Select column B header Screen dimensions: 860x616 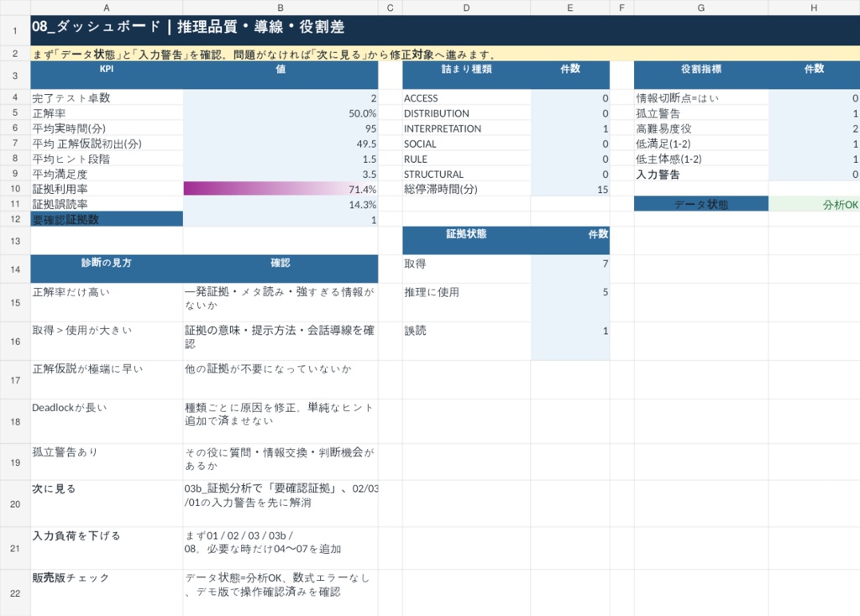pos(281,8)
